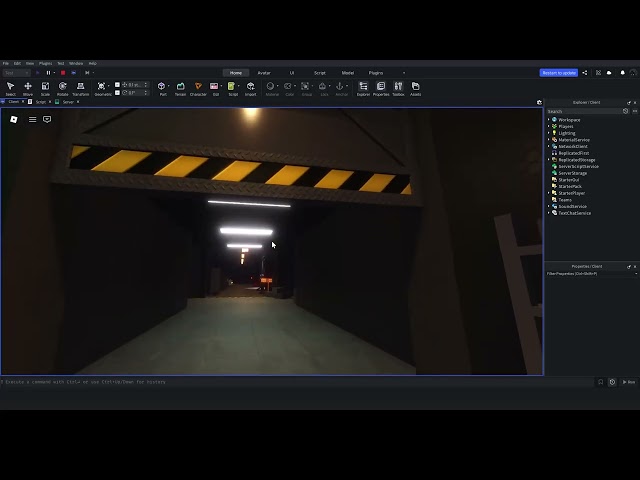The height and width of the screenshot is (480, 640).
Task: Open the viewport hamburger menu
Action: (x=32, y=119)
